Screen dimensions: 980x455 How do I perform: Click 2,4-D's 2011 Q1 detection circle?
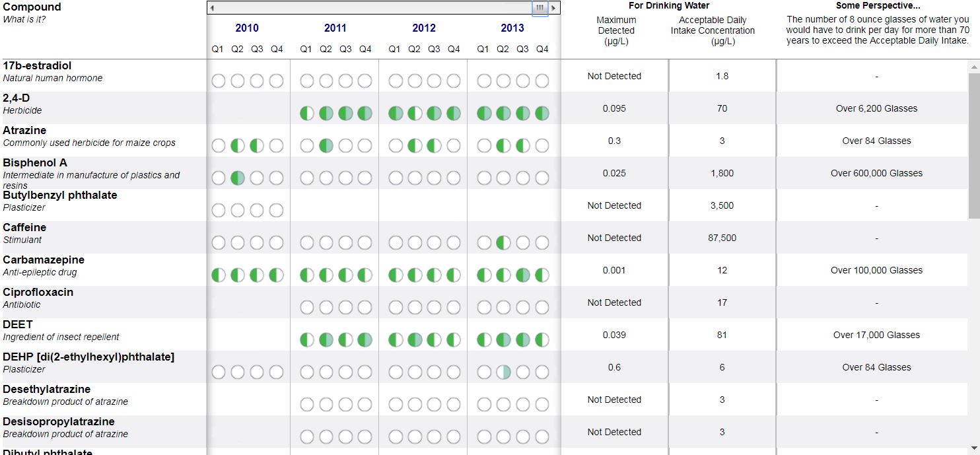[306, 113]
